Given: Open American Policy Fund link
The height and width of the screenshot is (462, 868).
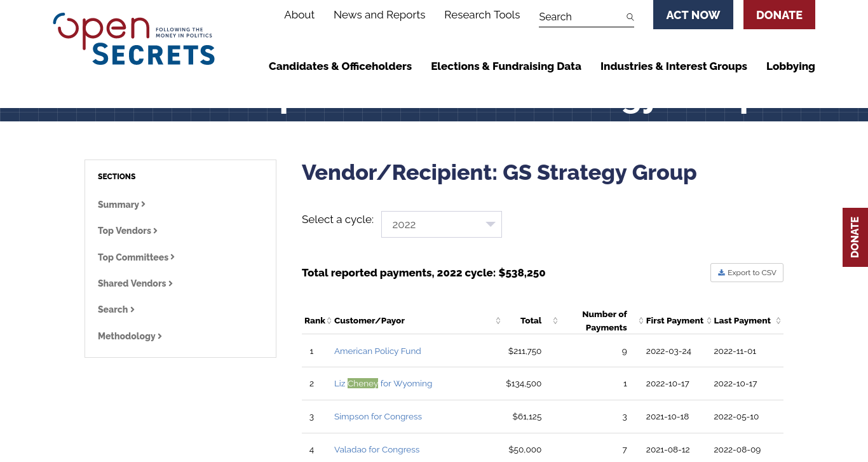Looking at the screenshot, I should pyautogui.click(x=377, y=351).
